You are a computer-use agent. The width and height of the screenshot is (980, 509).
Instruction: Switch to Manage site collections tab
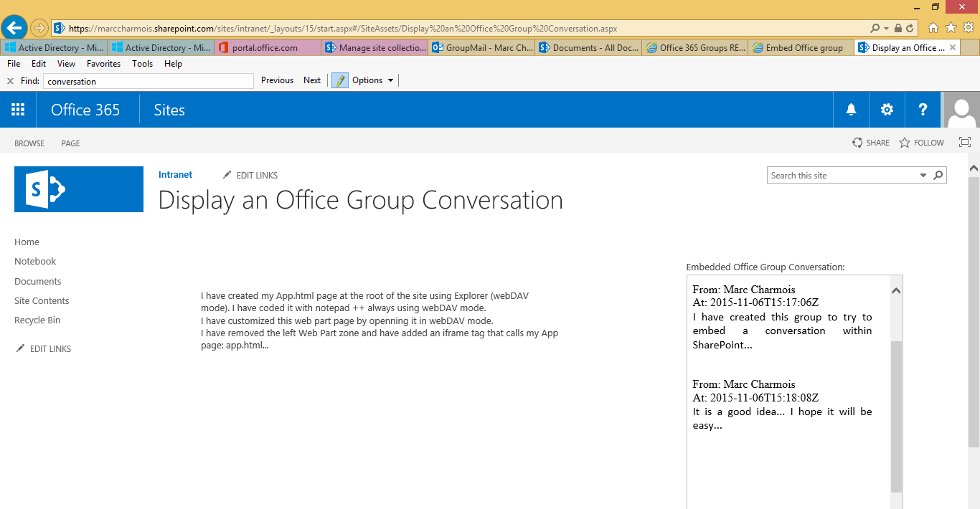pos(374,48)
